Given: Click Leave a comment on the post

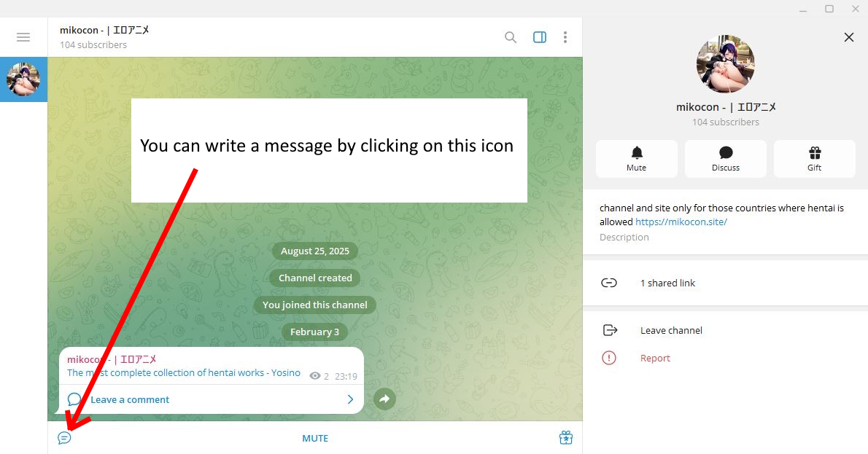Looking at the screenshot, I should pyautogui.click(x=129, y=399).
